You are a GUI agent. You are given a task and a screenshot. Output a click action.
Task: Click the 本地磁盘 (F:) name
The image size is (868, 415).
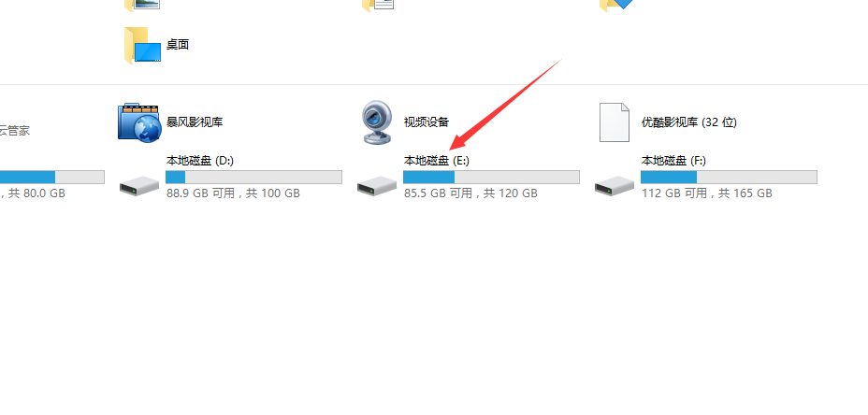coord(673,161)
